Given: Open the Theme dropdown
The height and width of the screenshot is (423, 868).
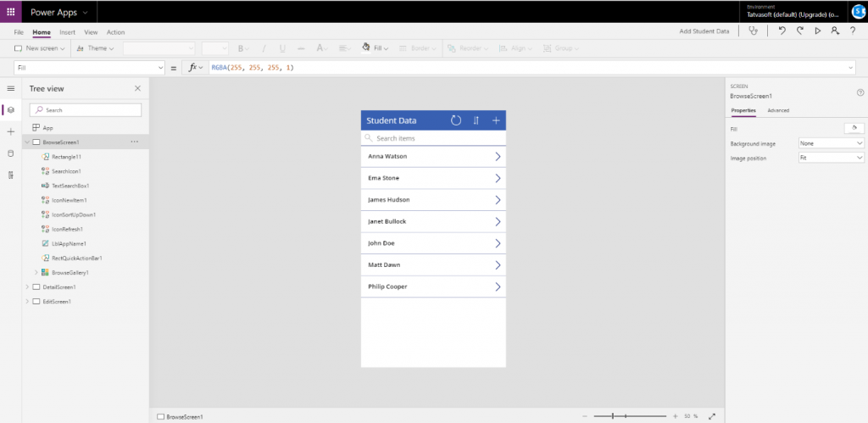Looking at the screenshot, I should point(95,48).
